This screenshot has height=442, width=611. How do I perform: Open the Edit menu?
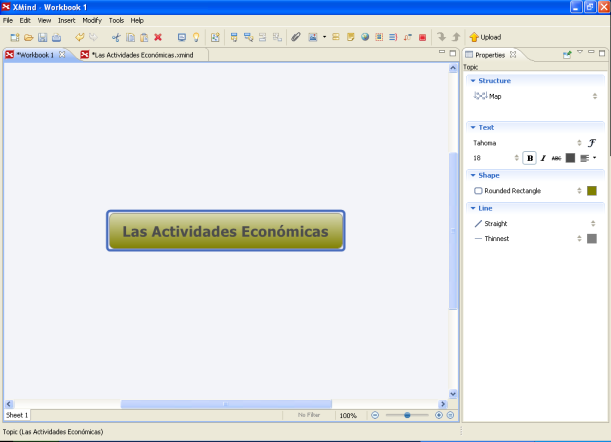(25, 20)
